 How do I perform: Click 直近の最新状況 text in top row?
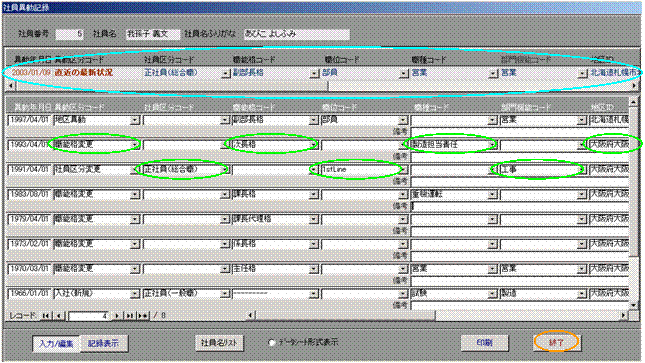point(84,73)
